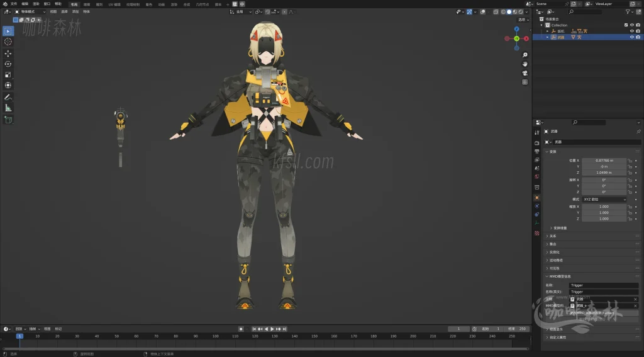Select the Add Cube tool
This screenshot has height=357, width=644.
[x=8, y=120]
